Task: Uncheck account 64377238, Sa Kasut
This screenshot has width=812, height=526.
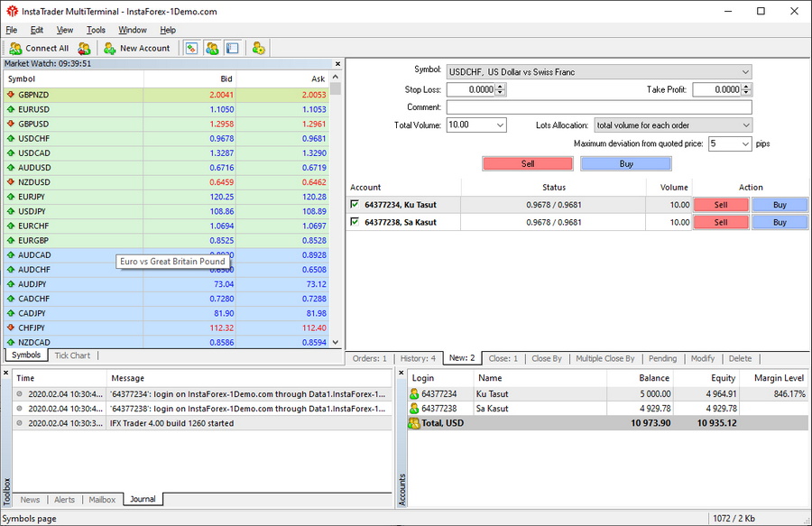Action: point(355,222)
